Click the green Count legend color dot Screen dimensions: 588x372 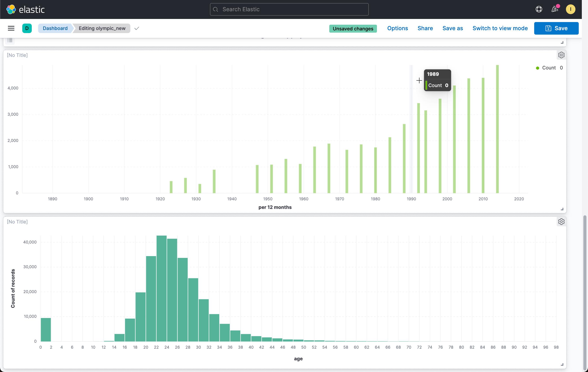click(x=537, y=68)
